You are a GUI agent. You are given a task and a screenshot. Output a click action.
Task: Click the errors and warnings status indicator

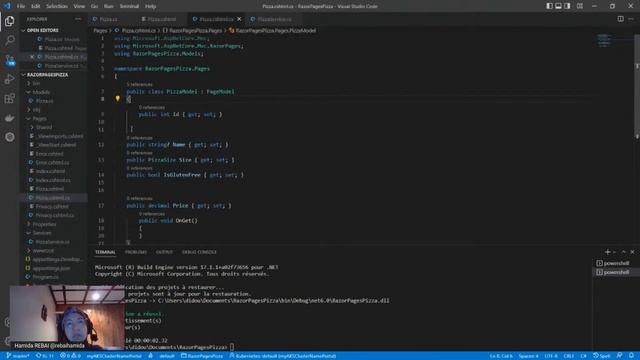pyautogui.click(x=70, y=356)
